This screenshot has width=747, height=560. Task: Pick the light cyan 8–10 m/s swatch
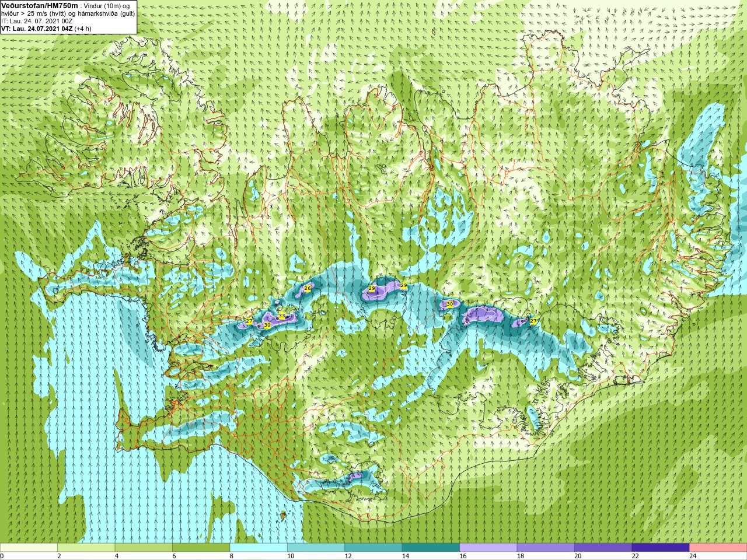259,548
